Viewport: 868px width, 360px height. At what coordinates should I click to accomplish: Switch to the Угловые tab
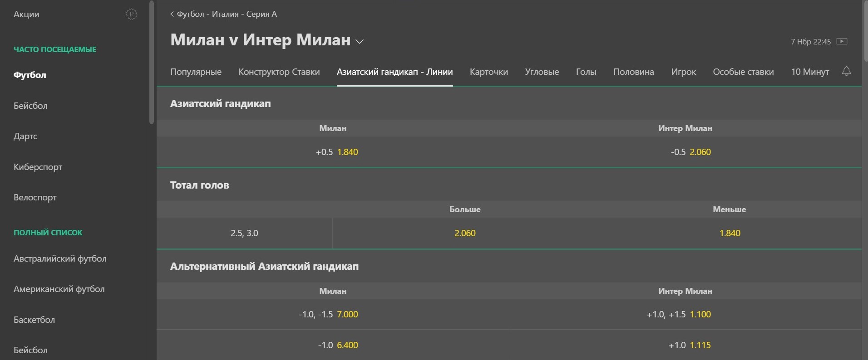click(542, 72)
